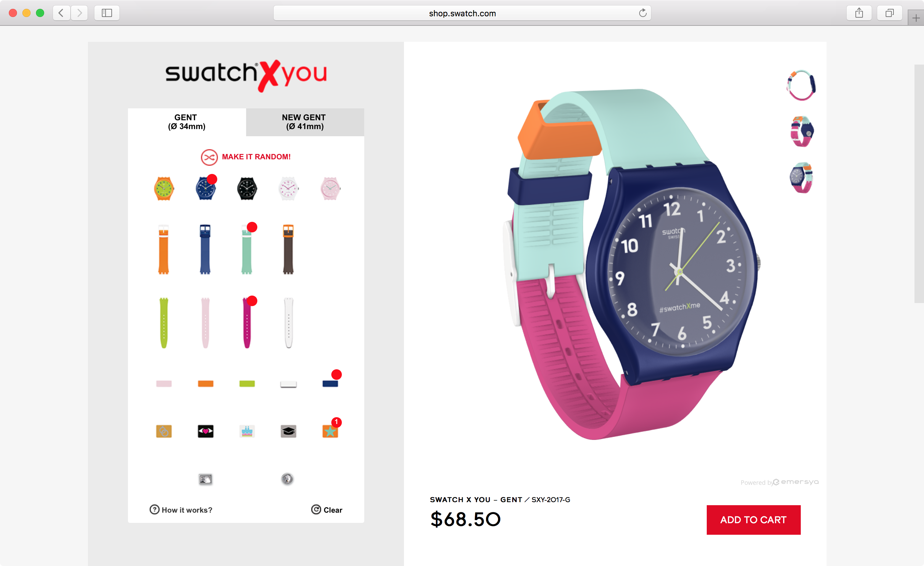The height and width of the screenshot is (566, 924).
Task: Choose the black heart-with-wings charm
Action: [x=205, y=431]
